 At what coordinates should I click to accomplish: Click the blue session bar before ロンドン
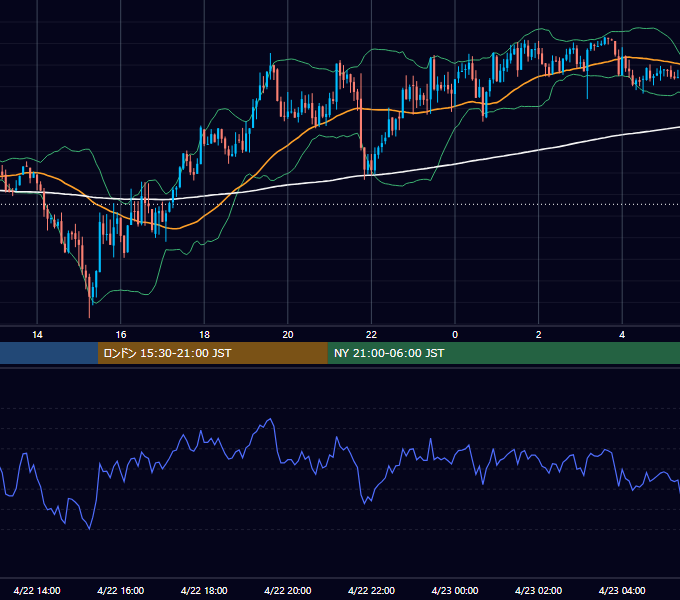pyautogui.click(x=49, y=353)
